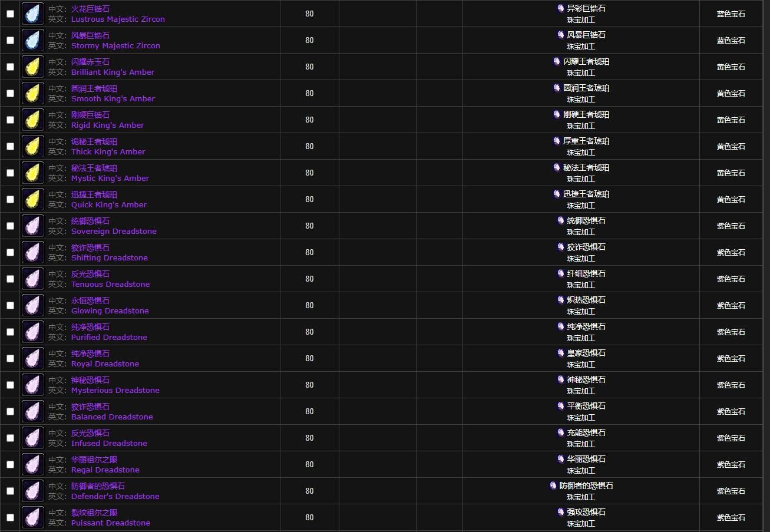This screenshot has width=770, height=532.
Task: Select the Defender's Dreadstone row checkbox
Action: 10,491
